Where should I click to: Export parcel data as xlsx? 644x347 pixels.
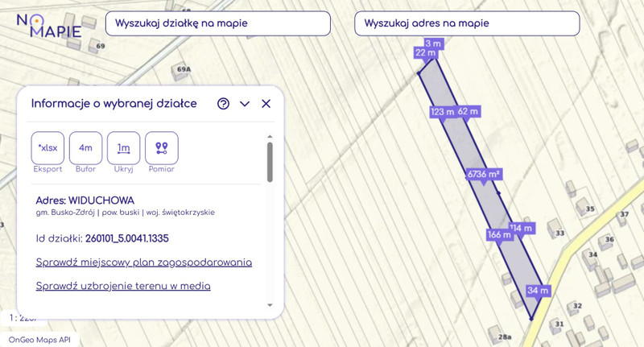[x=47, y=148]
